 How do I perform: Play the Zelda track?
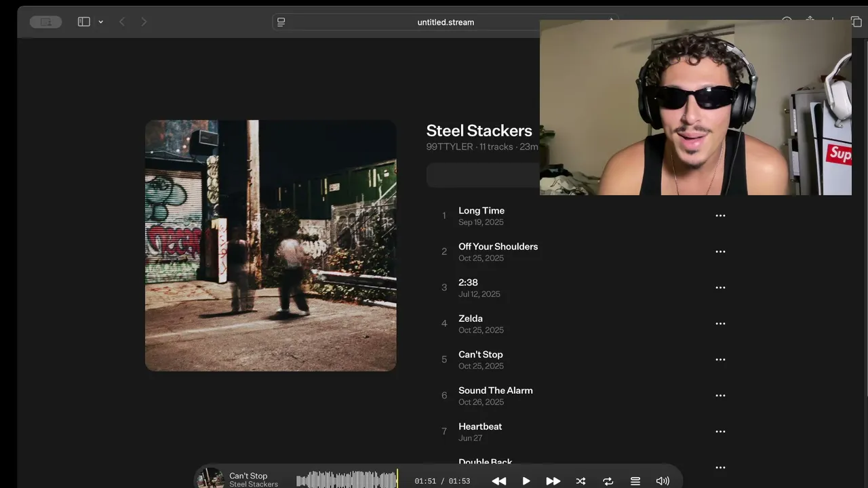(x=471, y=319)
